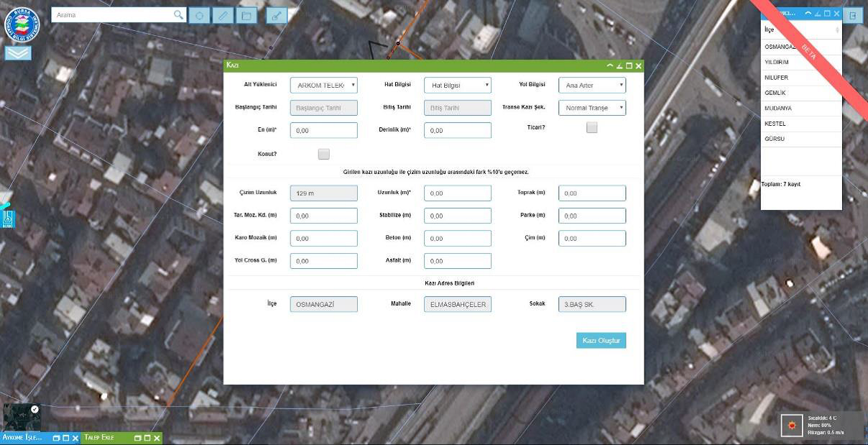The height and width of the screenshot is (445, 868).
Task: Click the satellite basemap thumbnail
Action: [22, 417]
